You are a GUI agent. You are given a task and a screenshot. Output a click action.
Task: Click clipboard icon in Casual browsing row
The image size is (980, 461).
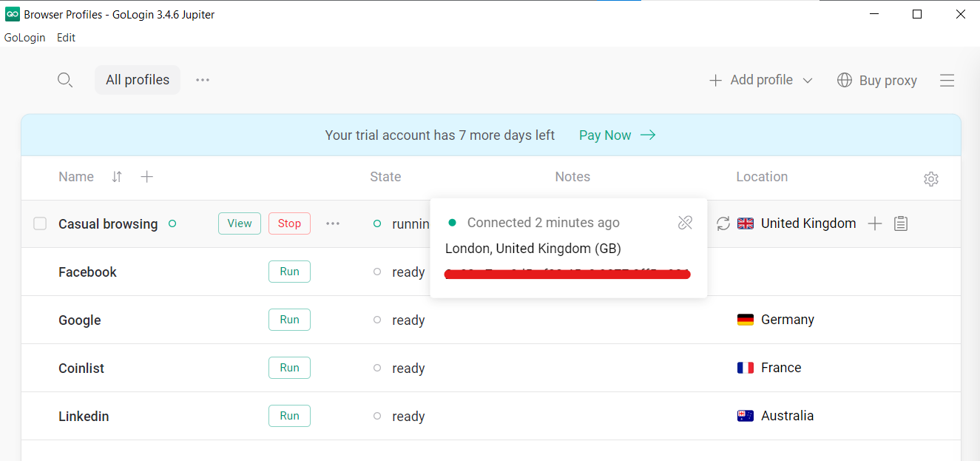[x=900, y=223]
